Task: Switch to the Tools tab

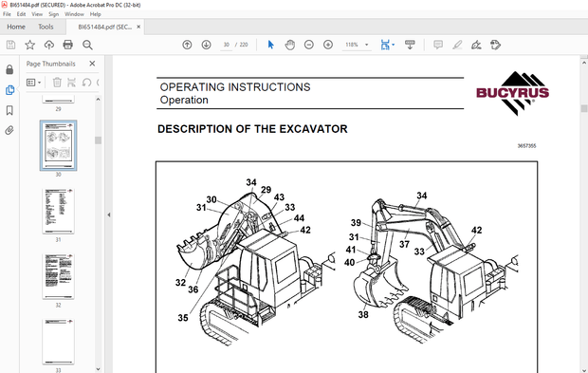Action: pyautogui.click(x=46, y=27)
